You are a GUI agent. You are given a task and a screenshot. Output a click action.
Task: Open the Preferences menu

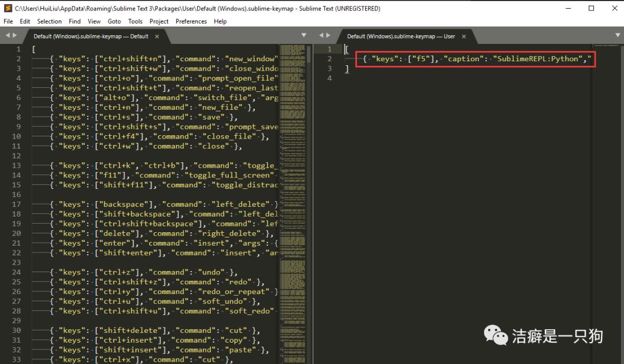(x=191, y=21)
